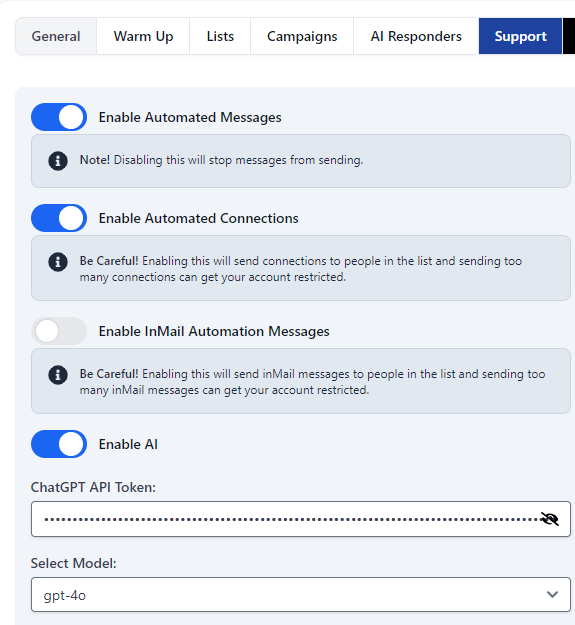This screenshot has height=625, width=575.
Task: Click info icon in Automated Messages note
Action: (58, 161)
